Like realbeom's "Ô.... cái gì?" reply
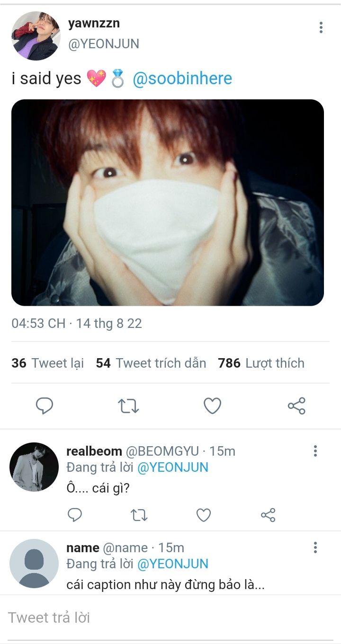 point(204,515)
